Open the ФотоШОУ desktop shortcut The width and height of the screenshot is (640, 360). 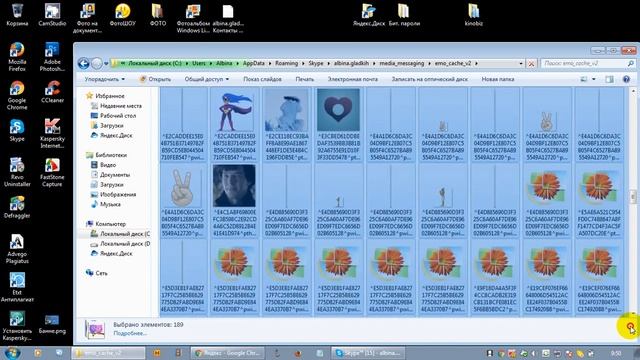coord(122,14)
